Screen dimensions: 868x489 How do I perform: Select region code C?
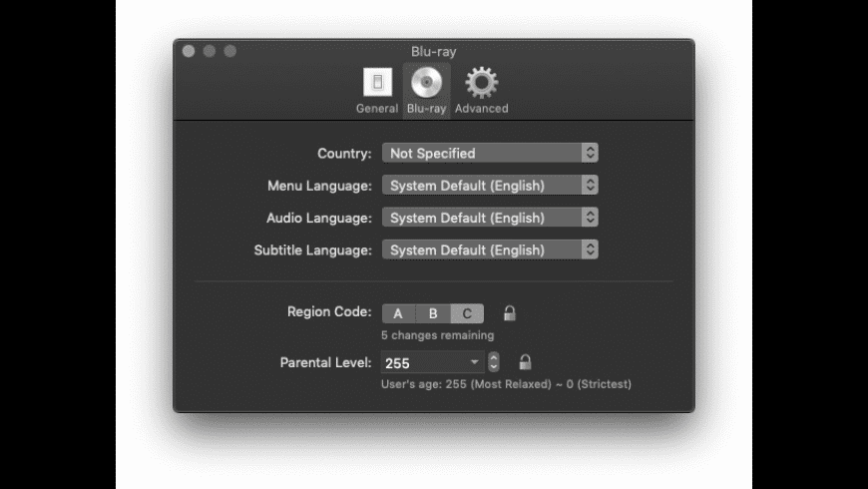point(467,313)
